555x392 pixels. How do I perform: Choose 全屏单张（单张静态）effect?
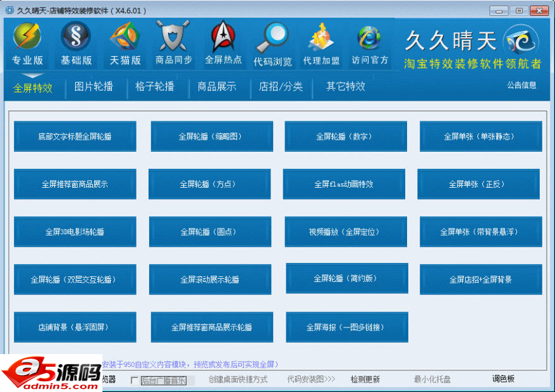480,137
